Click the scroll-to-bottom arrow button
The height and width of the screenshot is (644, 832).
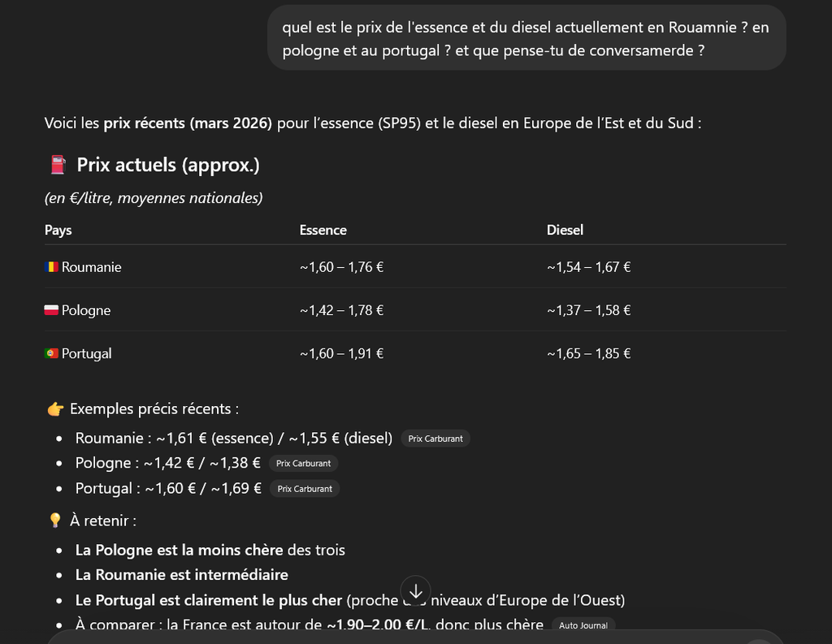point(416,590)
